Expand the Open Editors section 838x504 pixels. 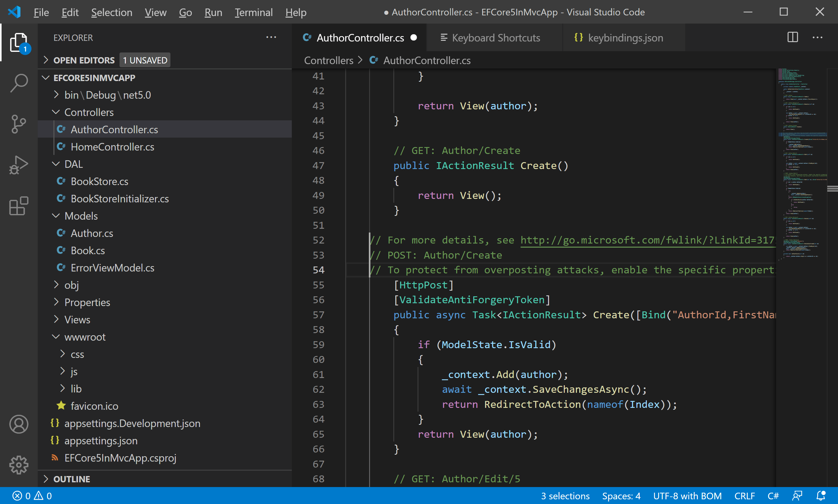[165, 60]
